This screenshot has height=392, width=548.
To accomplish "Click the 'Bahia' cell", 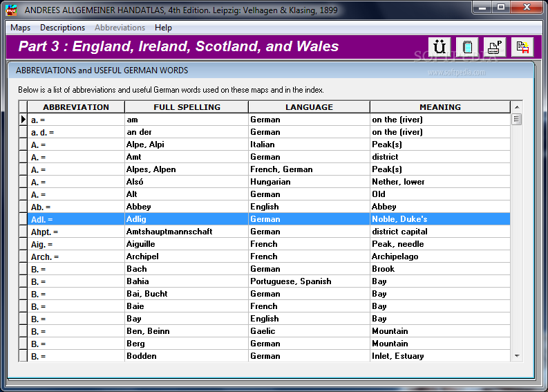I will click(x=187, y=281).
